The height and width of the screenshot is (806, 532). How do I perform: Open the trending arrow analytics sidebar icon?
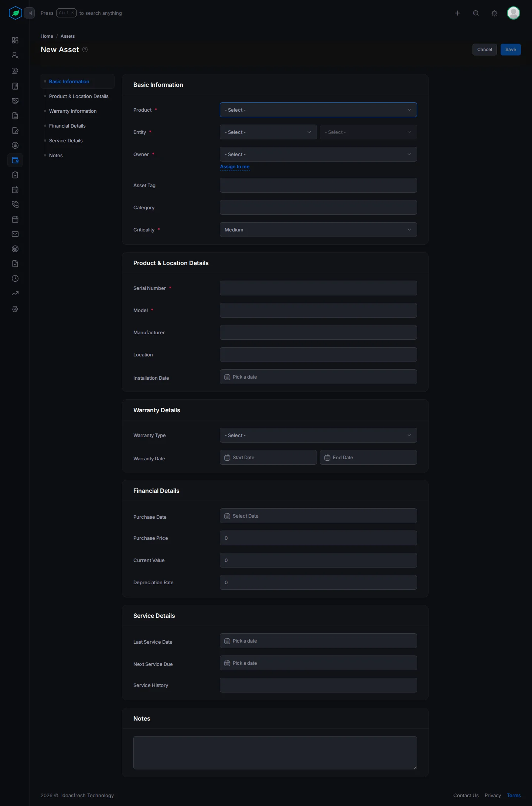coord(15,293)
